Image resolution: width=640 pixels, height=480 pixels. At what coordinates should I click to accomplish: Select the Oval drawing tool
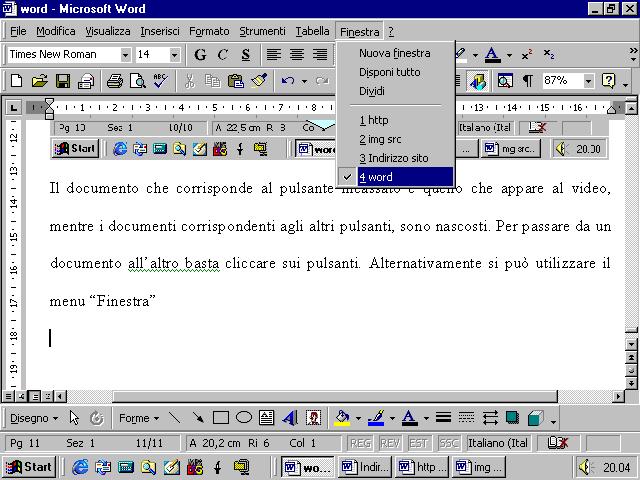(x=244, y=418)
